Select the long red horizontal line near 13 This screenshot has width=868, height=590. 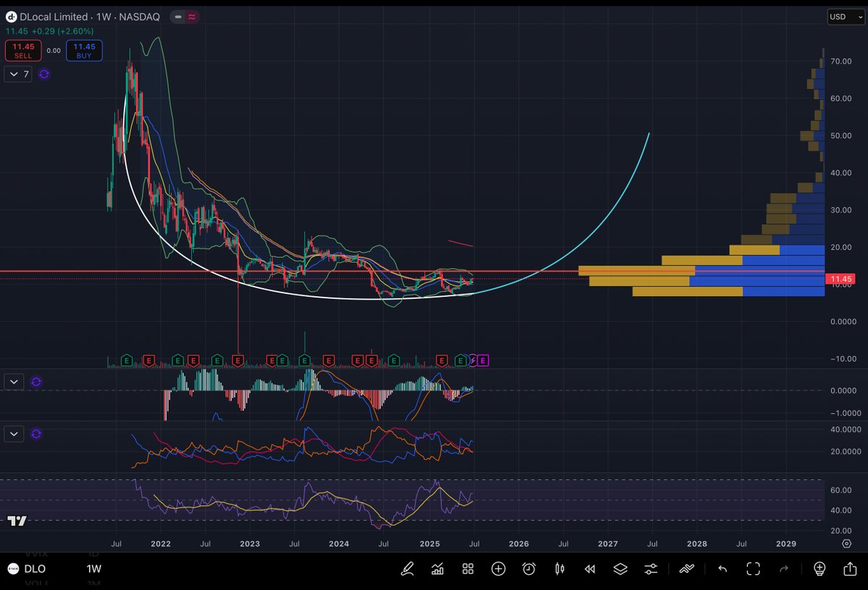click(412, 271)
